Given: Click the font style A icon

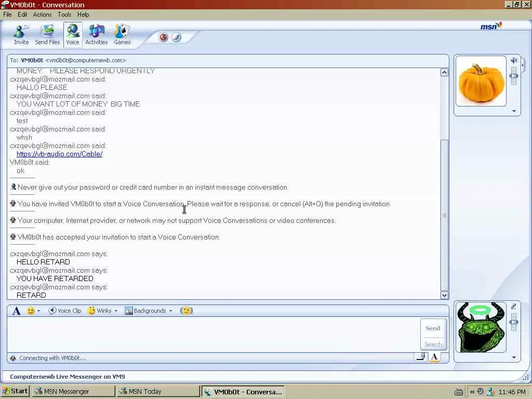Looking at the screenshot, I should pyautogui.click(x=16, y=311).
